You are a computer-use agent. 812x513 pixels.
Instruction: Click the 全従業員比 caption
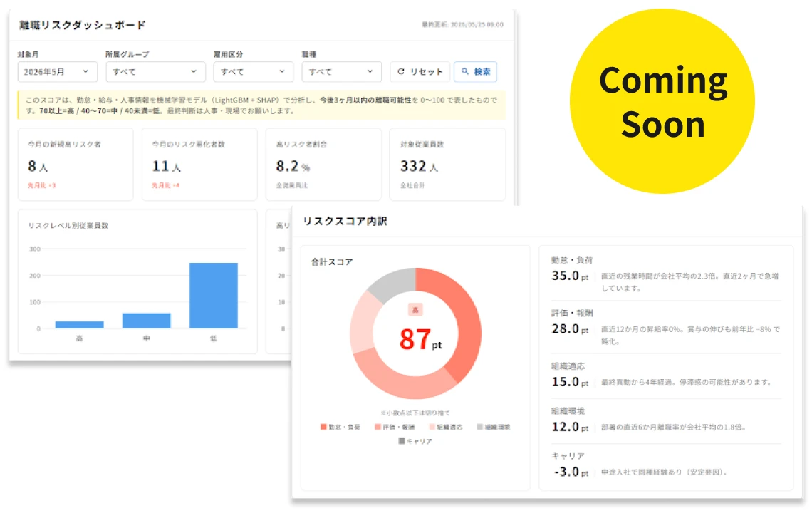pos(291,185)
